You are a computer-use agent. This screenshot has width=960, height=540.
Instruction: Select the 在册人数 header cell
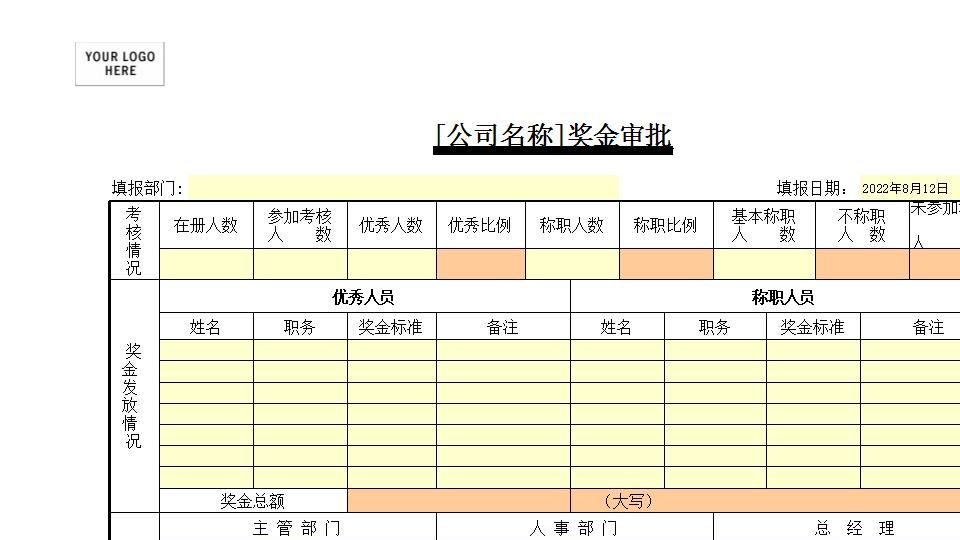206,225
